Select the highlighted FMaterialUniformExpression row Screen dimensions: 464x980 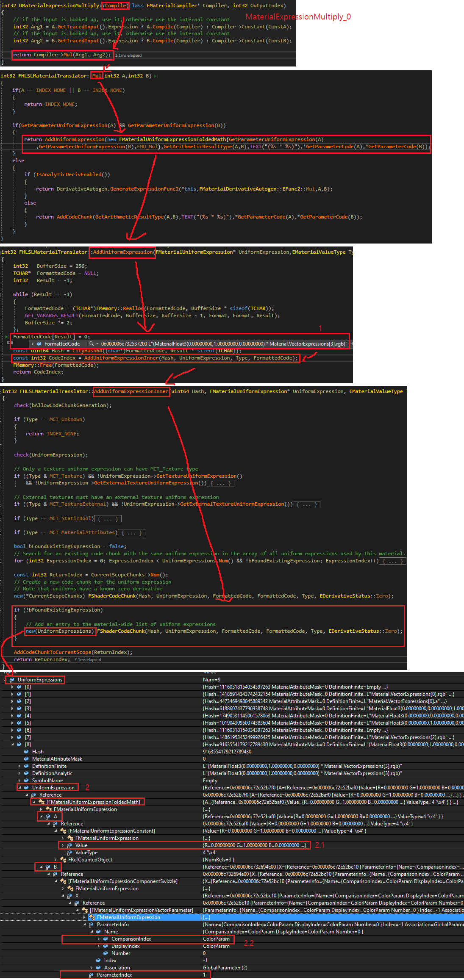(232, 917)
